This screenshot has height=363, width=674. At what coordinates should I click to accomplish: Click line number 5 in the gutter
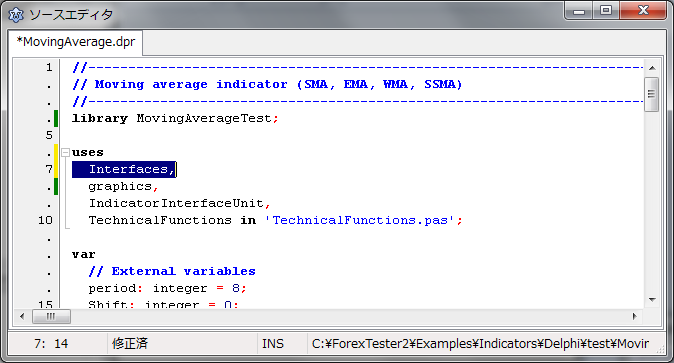coord(49,135)
